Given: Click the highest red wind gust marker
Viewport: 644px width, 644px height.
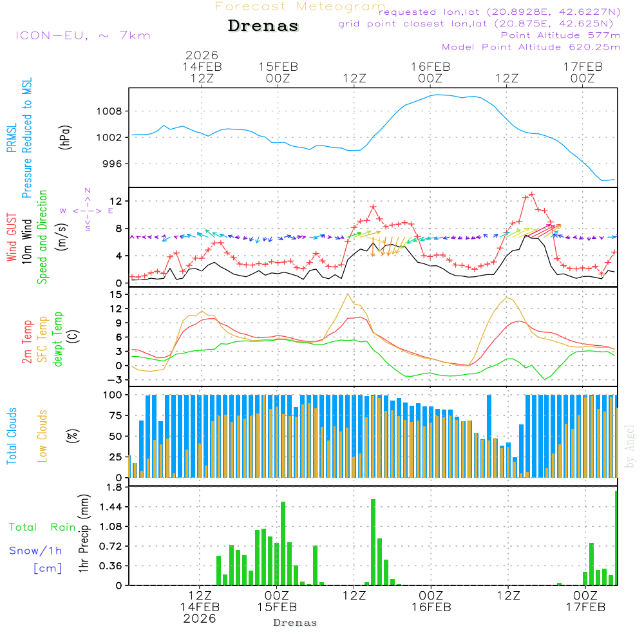Looking at the screenshot, I should coord(532,194).
